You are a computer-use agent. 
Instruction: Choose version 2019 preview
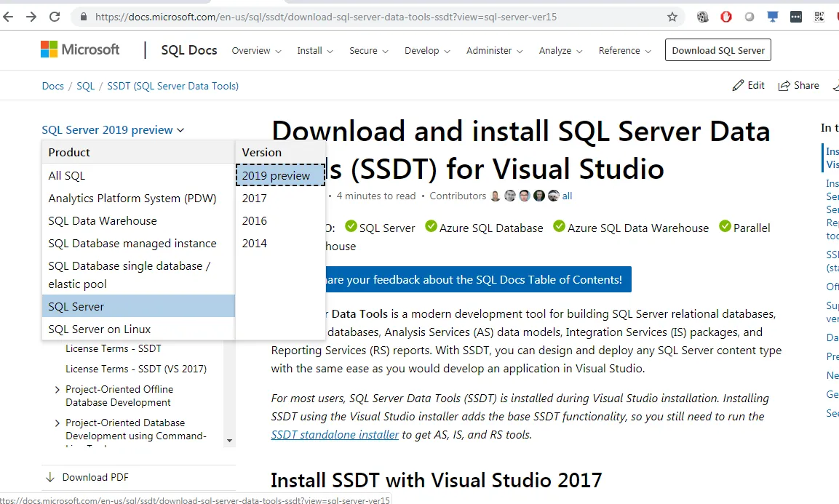click(280, 175)
